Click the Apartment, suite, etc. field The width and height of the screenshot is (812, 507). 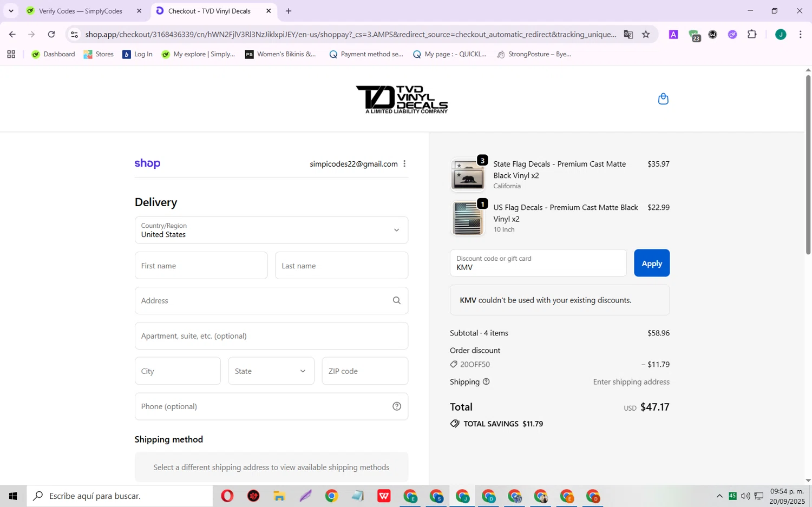[x=271, y=336]
